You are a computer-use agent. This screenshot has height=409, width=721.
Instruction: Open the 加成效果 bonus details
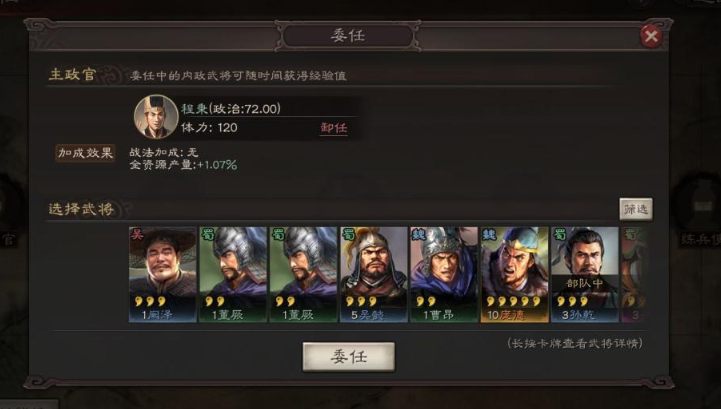pyautogui.click(x=86, y=153)
